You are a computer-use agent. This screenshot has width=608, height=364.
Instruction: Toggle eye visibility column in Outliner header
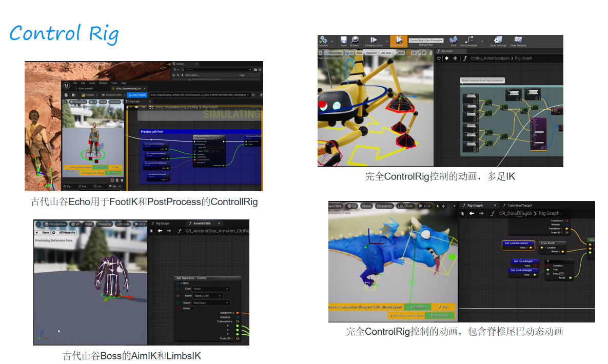coord(174,75)
